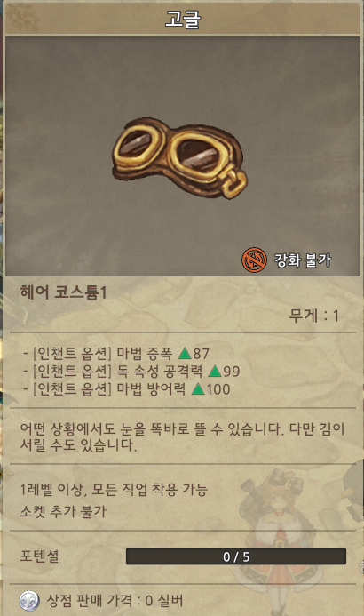Screen dimensions: 364x616
Task: Click the 강화 불가 label text
Action: tap(303, 260)
